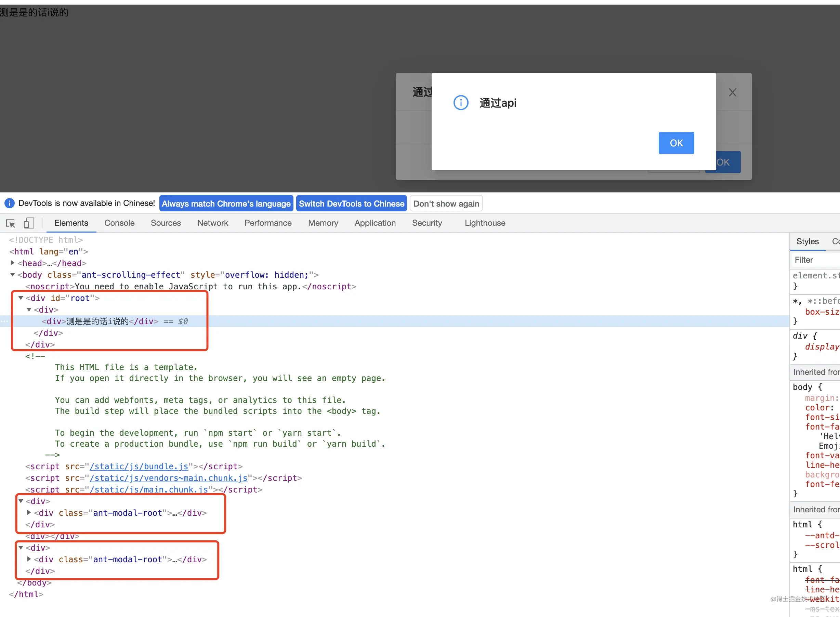The height and width of the screenshot is (617, 840).
Task: Expand the head element node
Action: click(x=12, y=263)
